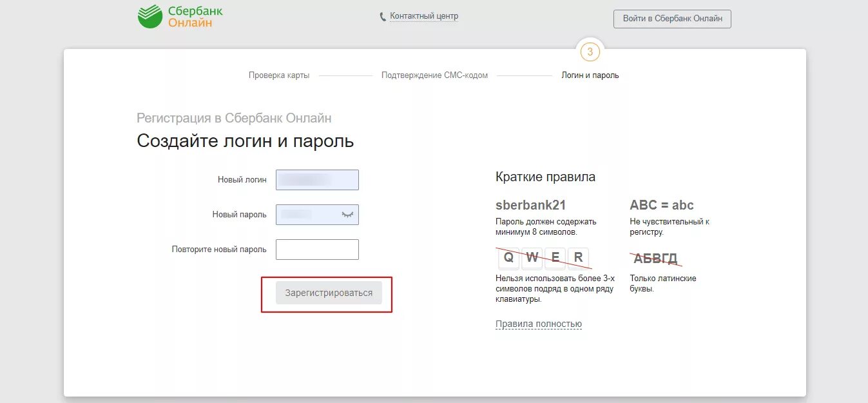Focus the Новый пароль input field
Image resolution: width=868 pixels, height=403 pixels.
click(x=317, y=215)
